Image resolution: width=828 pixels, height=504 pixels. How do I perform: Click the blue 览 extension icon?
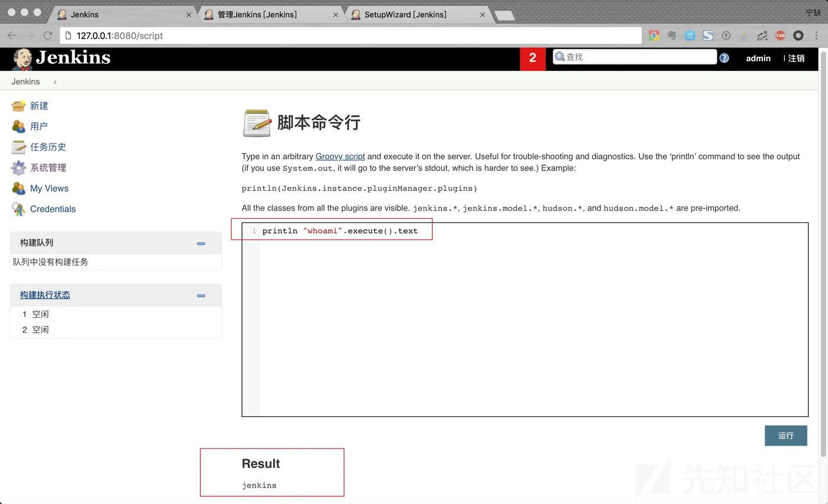(x=690, y=35)
